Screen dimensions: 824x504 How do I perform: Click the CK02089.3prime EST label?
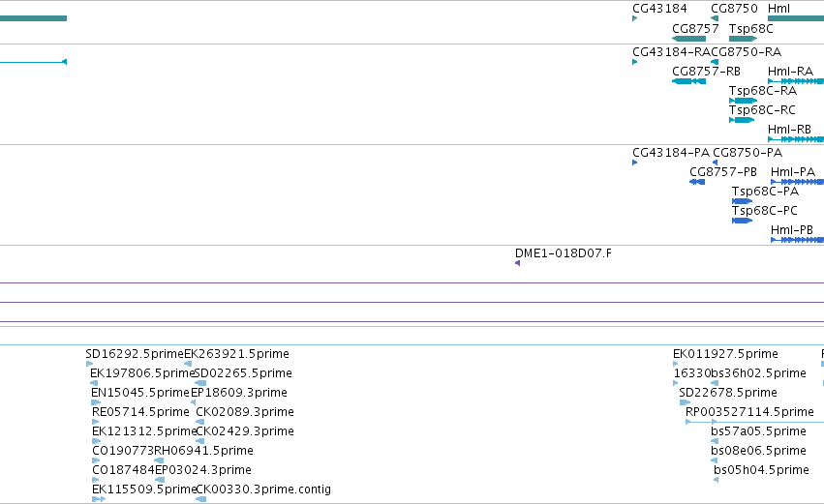245,413
